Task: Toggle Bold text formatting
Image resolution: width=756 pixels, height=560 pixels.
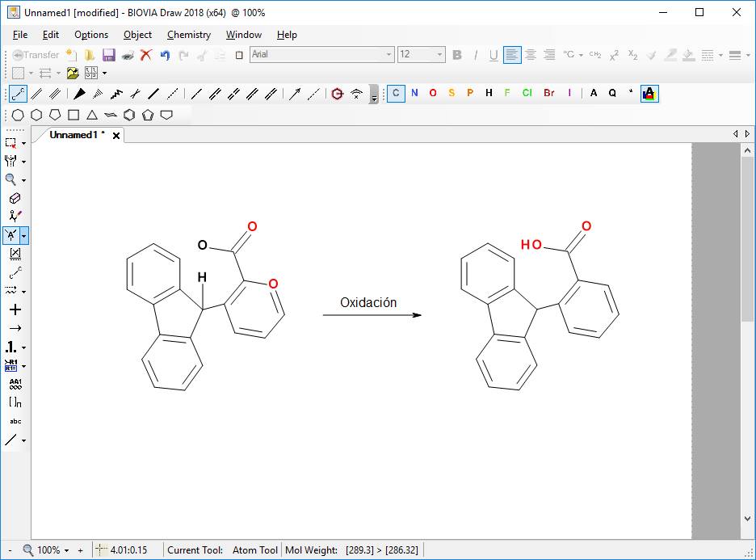Action: pos(457,55)
